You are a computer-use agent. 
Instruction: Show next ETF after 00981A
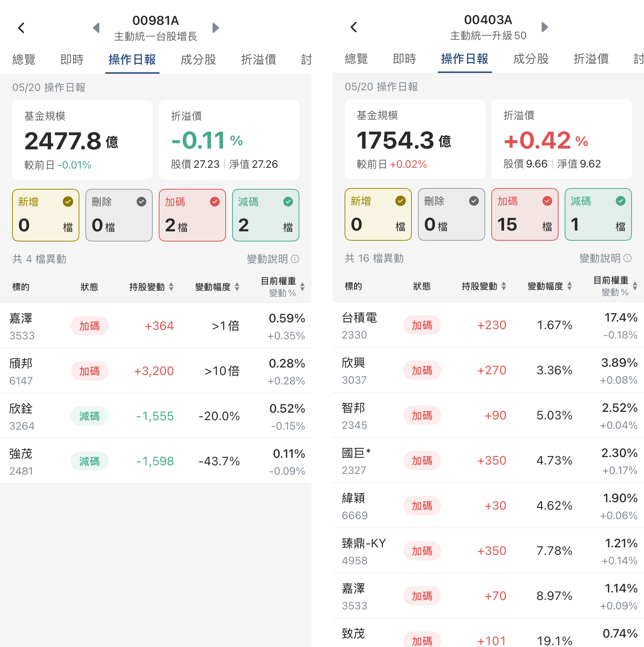click(x=215, y=27)
